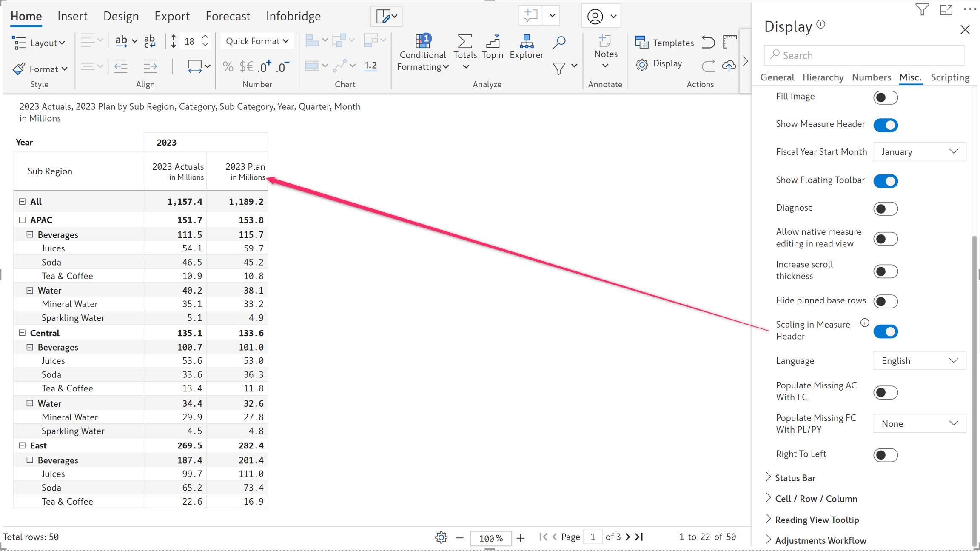Click the search magnifier in ribbon
Screen dimensions: 980x551
[559, 42]
